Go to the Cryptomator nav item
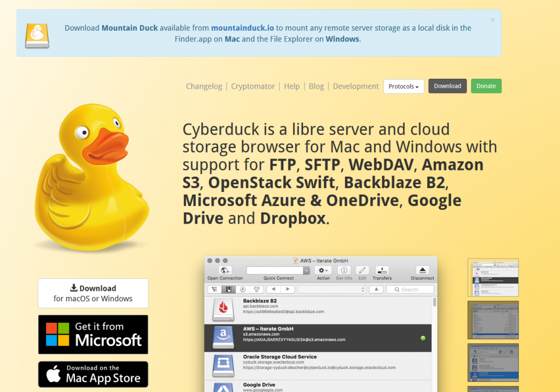 click(x=254, y=86)
